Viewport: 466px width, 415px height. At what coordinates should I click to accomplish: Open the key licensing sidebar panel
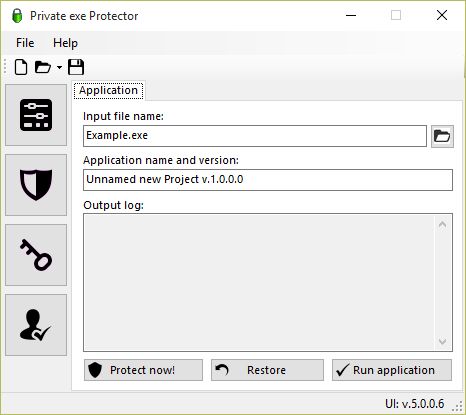pyautogui.click(x=36, y=255)
